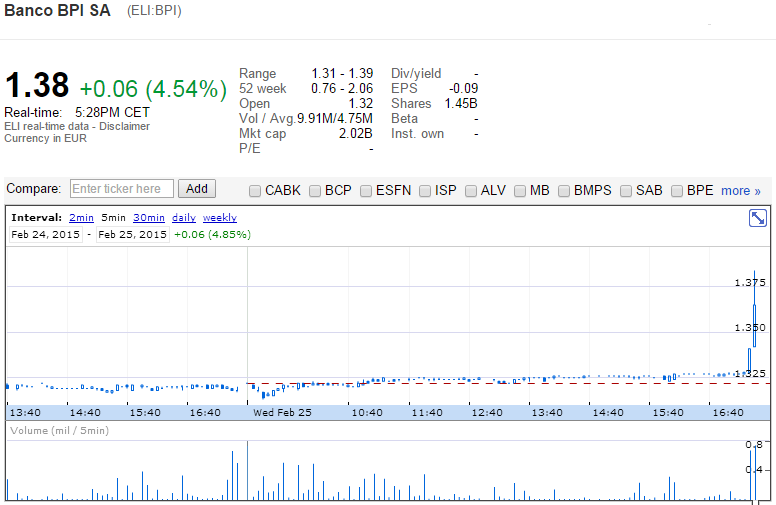This screenshot has width=776, height=505.
Task: Click the Shares value 1.45B
Action: (461, 103)
